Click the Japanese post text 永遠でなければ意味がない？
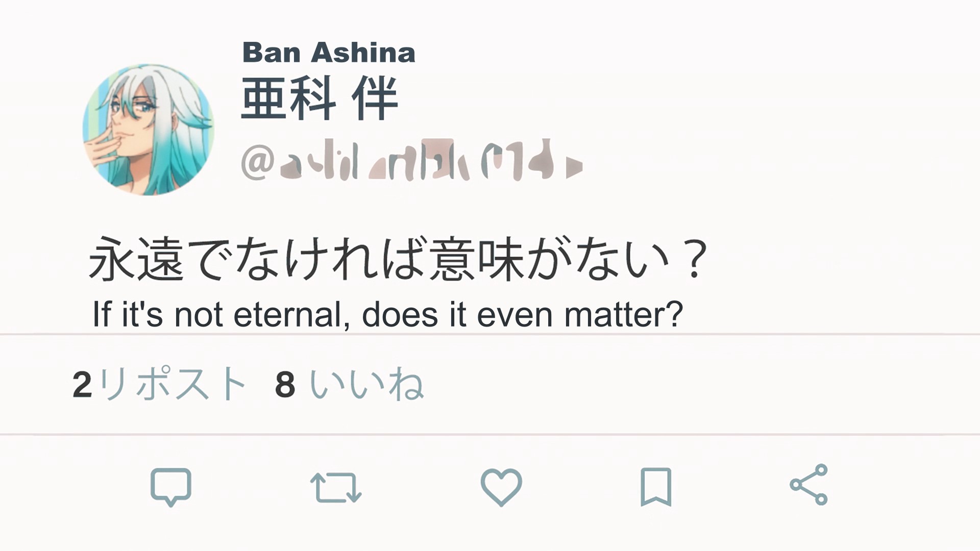Image resolution: width=980 pixels, height=551 pixels. click(398, 259)
